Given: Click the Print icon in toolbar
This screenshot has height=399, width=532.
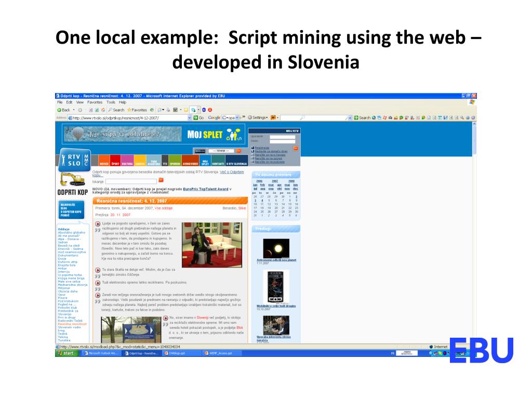Looking at the screenshot, I should tap(168, 110).
